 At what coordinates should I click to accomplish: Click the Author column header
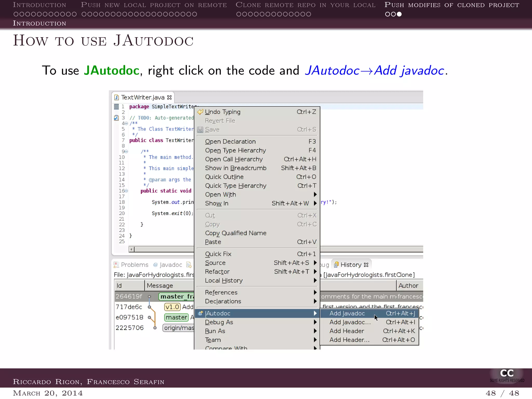point(410,286)
